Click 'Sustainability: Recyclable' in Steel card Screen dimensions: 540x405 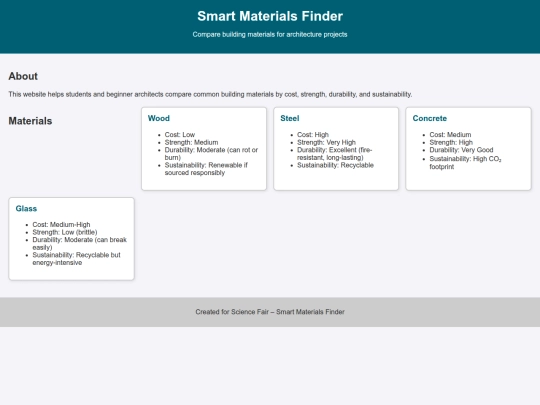point(335,165)
